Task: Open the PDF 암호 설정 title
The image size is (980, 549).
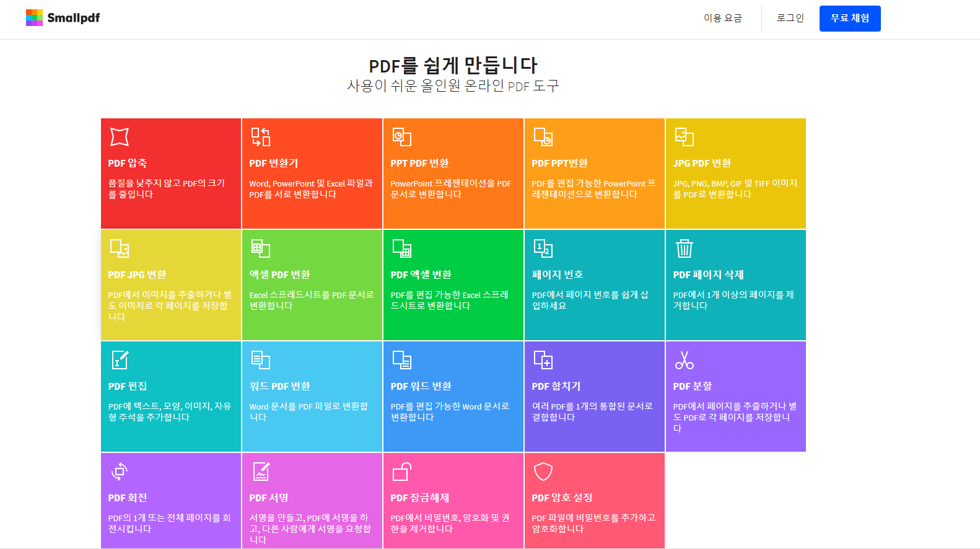Action: pos(562,498)
